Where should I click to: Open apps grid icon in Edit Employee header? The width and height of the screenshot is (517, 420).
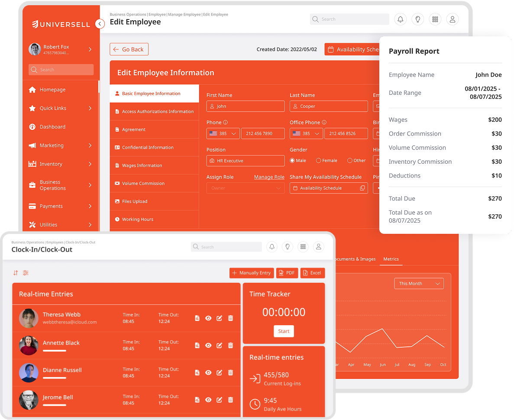pos(435,19)
